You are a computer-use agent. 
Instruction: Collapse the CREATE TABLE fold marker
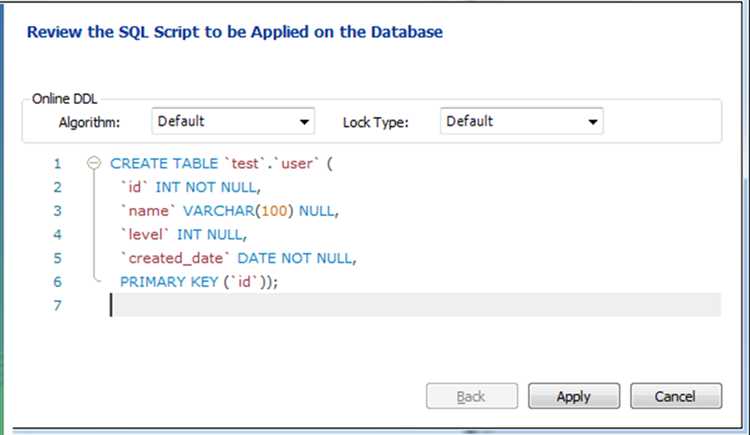click(x=95, y=163)
